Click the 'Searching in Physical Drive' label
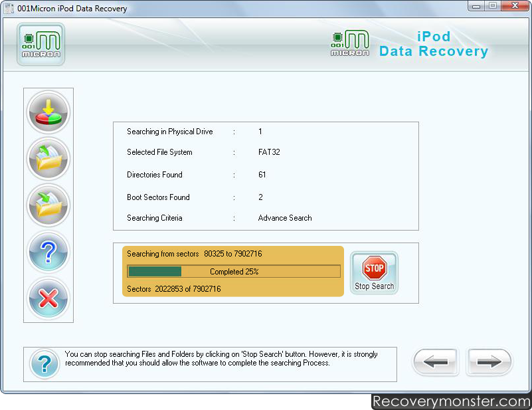Viewport: 532px width, 410px height. click(169, 132)
